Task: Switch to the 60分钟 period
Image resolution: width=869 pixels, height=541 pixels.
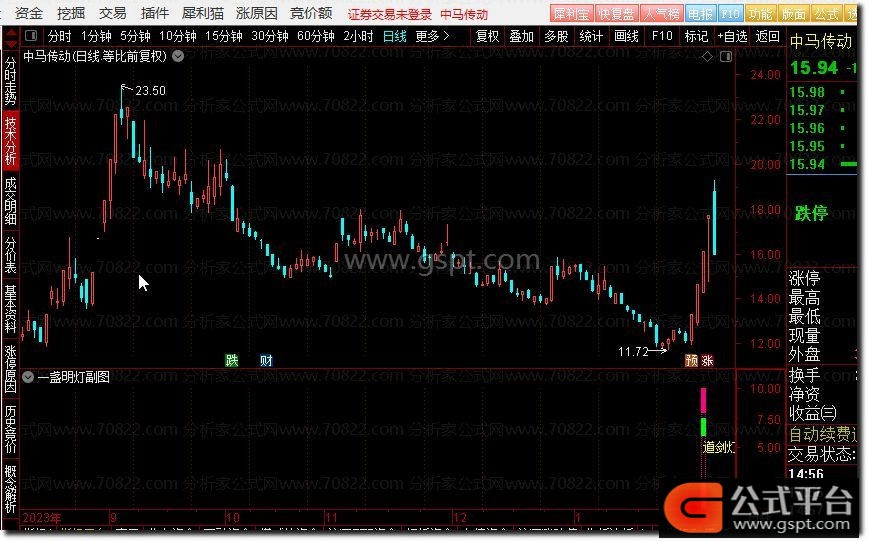Action: click(316, 37)
